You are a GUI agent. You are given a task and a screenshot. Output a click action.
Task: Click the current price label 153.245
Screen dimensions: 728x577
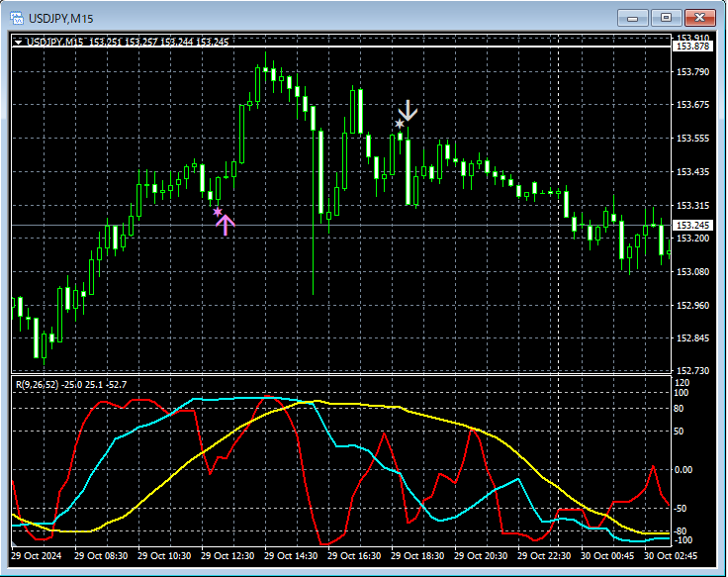[691, 226]
